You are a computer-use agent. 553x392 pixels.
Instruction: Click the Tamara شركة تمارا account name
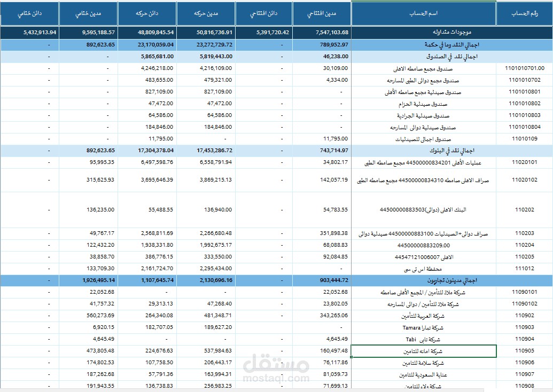tap(423, 328)
